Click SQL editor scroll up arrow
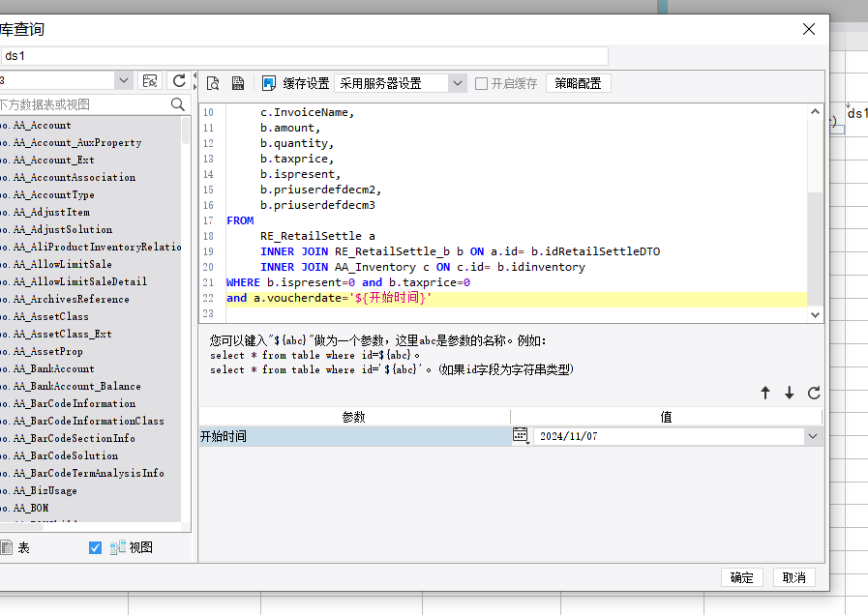Viewport: 868px width, 615px height. [x=815, y=112]
